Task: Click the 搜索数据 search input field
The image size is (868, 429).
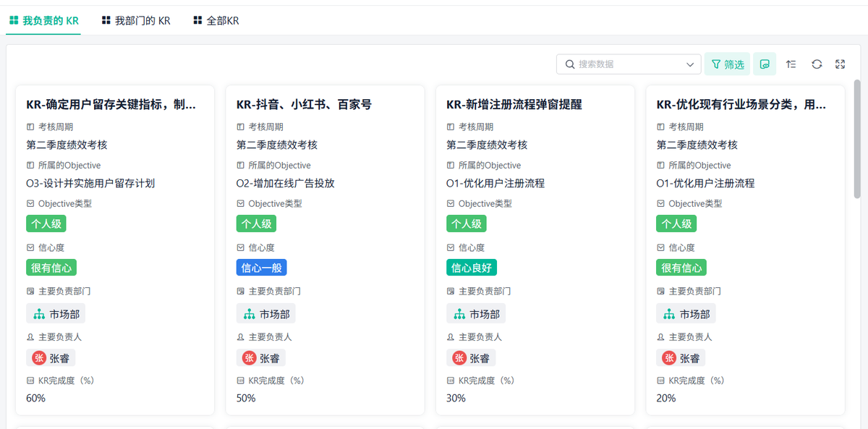Action: click(x=628, y=64)
